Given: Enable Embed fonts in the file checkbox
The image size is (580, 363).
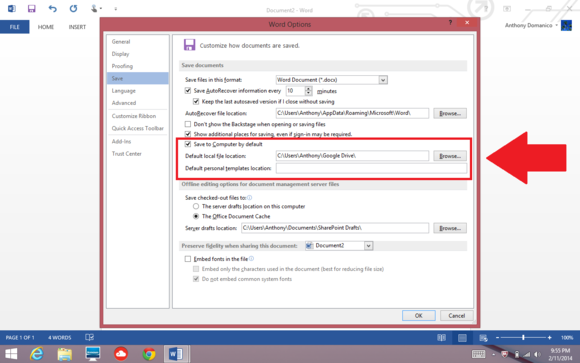Looking at the screenshot, I should click(x=188, y=259).
